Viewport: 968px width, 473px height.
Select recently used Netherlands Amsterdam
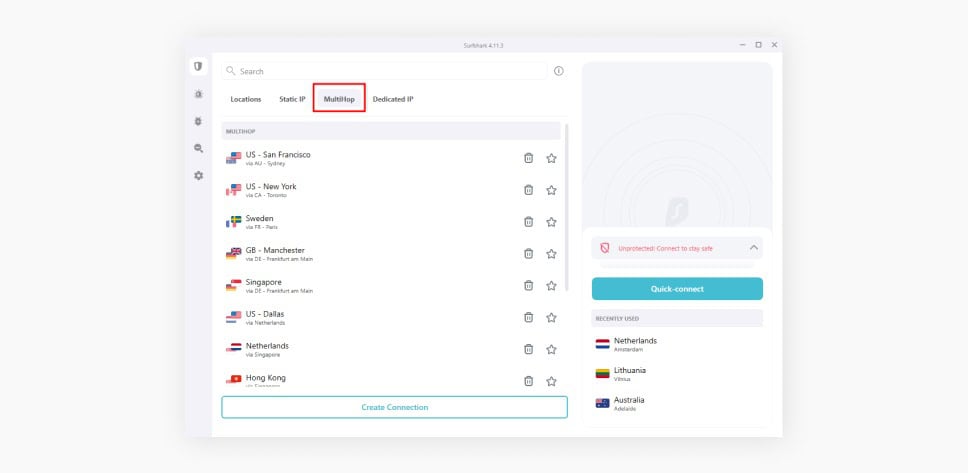(677, 344)
